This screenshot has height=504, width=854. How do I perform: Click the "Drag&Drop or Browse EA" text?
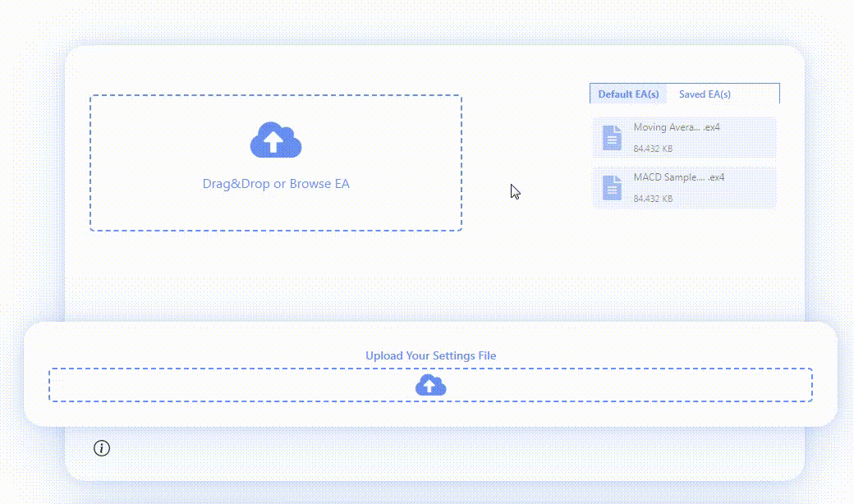[276, 184]
